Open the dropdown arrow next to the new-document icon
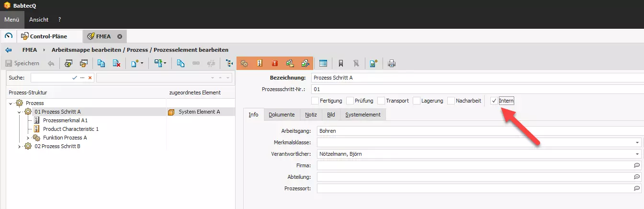Screen dimensions: 644x209 pos(142,63)
